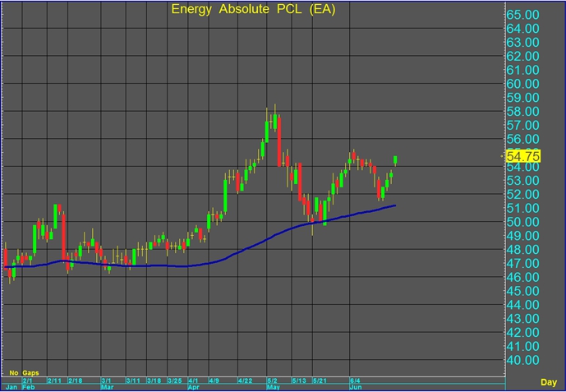Pick the 4/1 date marker

[x=193, y=380]
